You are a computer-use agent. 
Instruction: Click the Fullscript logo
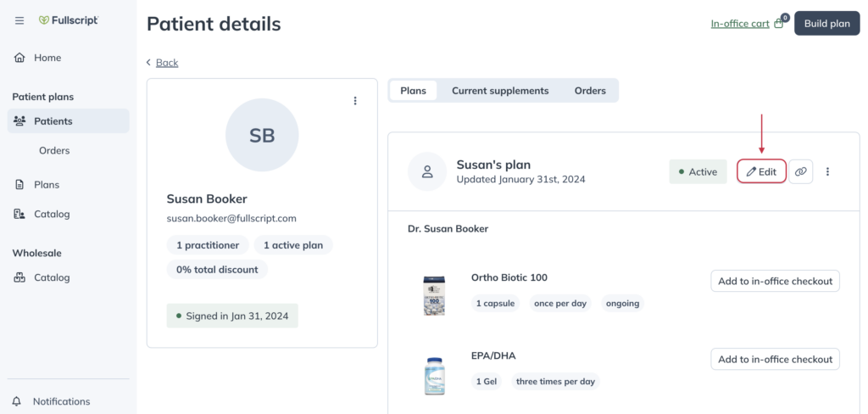click(x=68, y=20)
